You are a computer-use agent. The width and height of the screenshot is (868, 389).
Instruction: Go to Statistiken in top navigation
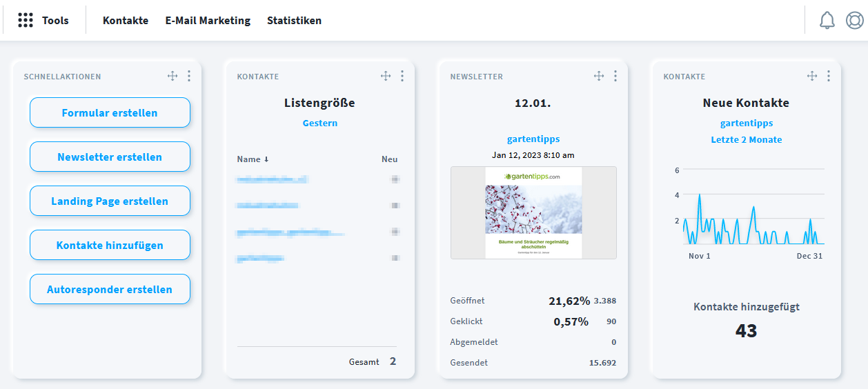click(x=294, y=21)
